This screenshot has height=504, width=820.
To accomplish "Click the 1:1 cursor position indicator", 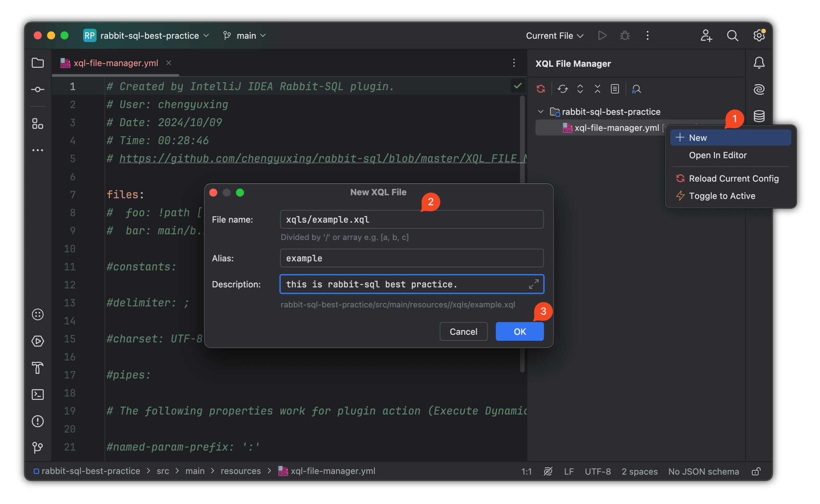I will coord(526,471).
